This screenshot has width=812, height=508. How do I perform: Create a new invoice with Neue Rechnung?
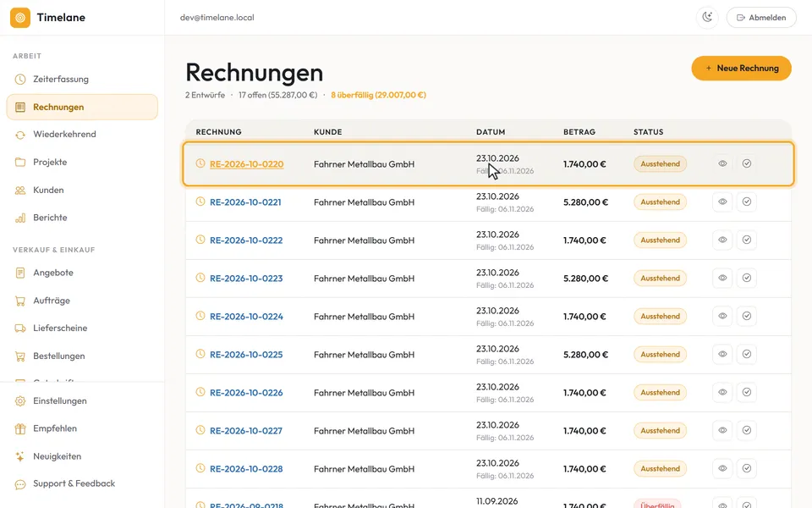pyautogui.click(x=741, y=69)
